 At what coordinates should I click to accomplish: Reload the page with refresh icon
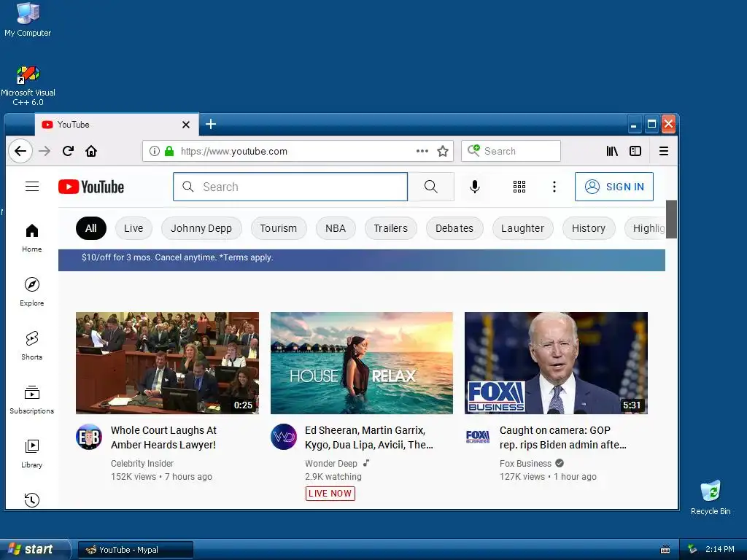tap(68, 151)
